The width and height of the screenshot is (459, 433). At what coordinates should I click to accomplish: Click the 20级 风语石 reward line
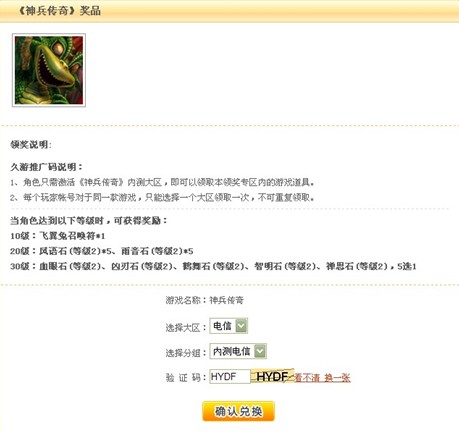coord(102,251)
